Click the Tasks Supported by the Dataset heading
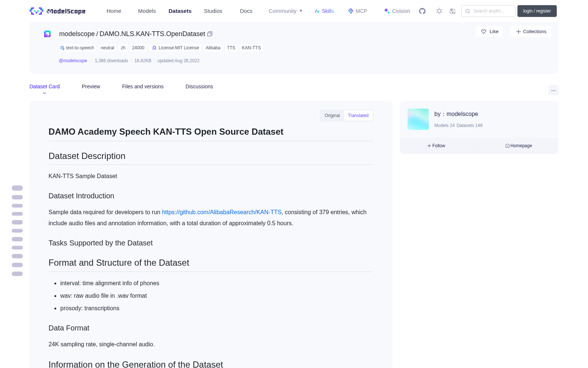This screenshot has width=588, height=368. coord(101,243)
